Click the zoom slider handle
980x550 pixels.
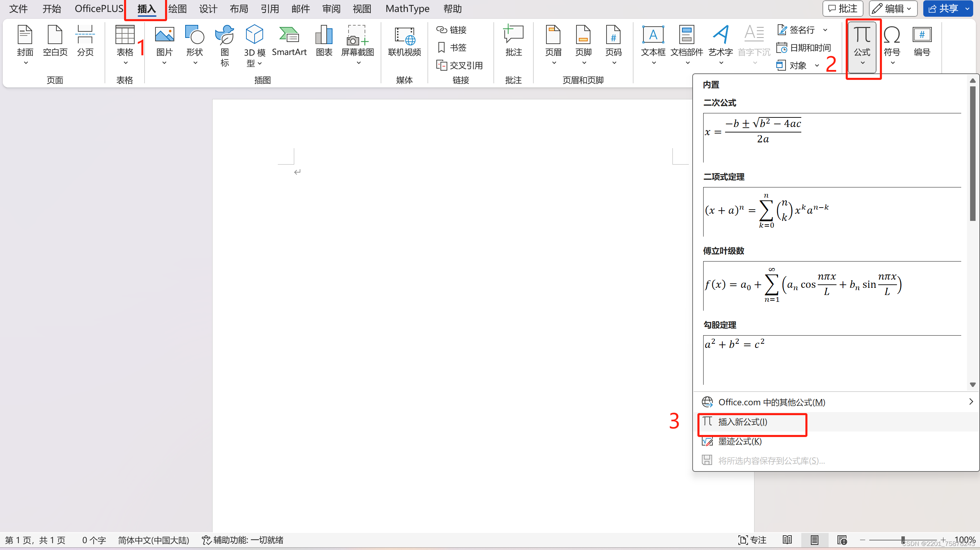coord(902,540)
